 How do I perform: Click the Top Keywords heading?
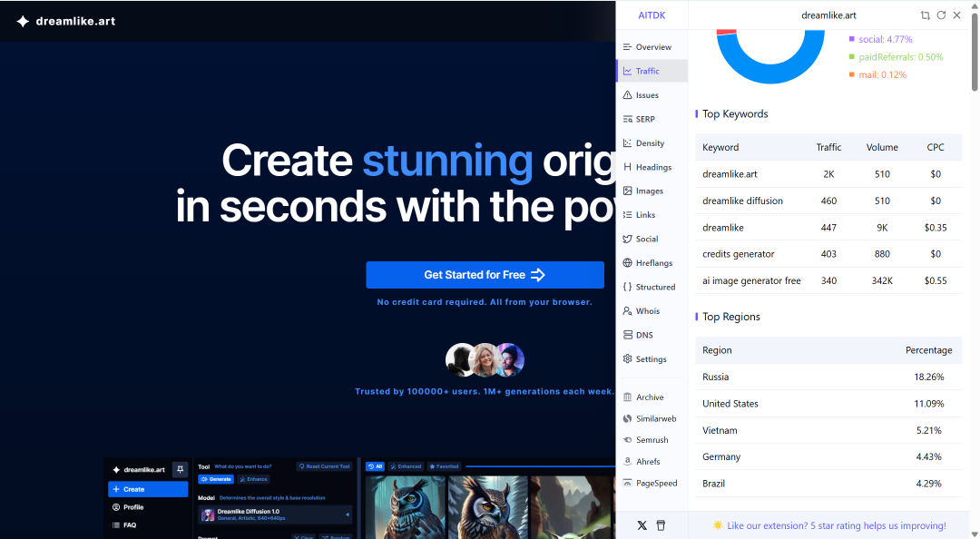coord(735,113)
